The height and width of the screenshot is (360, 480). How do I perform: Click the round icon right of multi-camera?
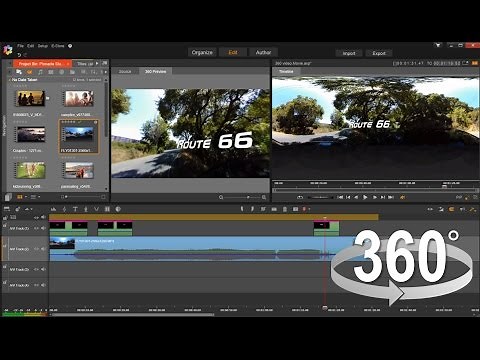click(x=118, y=209)
